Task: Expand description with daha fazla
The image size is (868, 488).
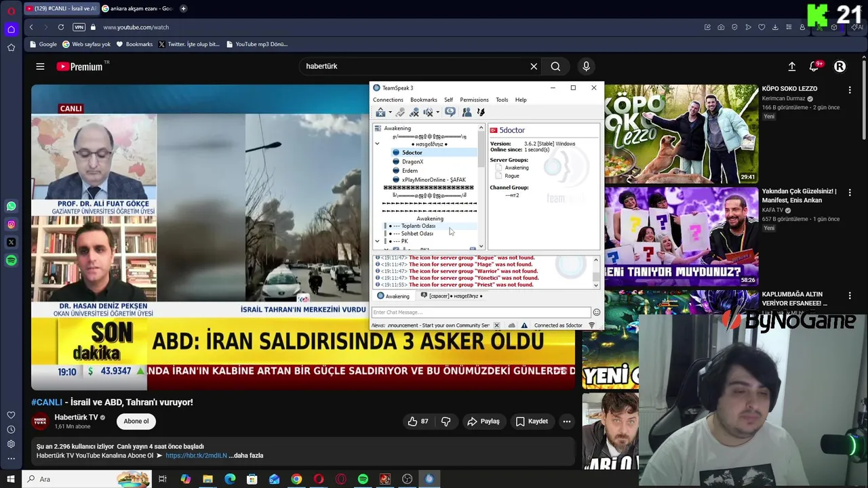Action: [x=245, y=455]
